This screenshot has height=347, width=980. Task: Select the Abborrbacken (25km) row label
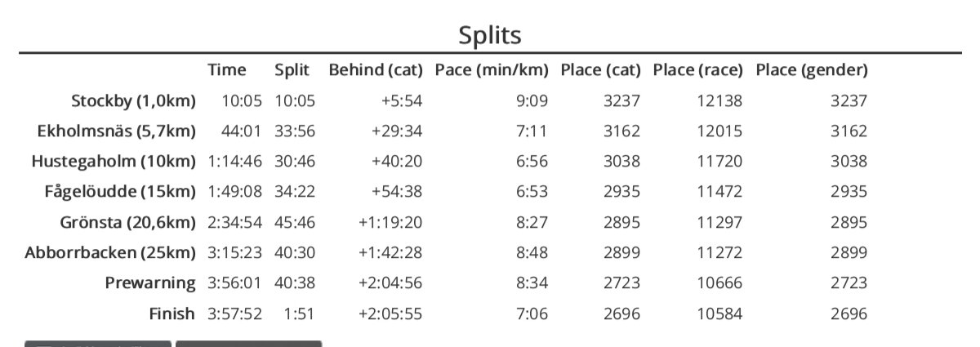[x=110, y=253]
